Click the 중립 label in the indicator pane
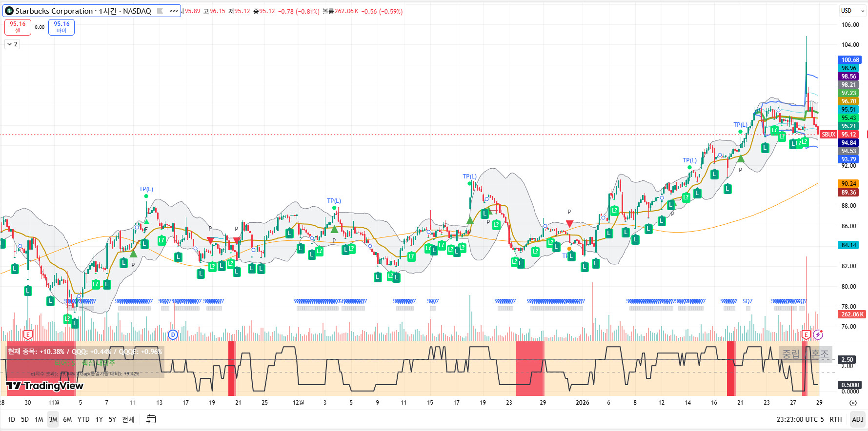868x431 pixels. coord(791,354)
